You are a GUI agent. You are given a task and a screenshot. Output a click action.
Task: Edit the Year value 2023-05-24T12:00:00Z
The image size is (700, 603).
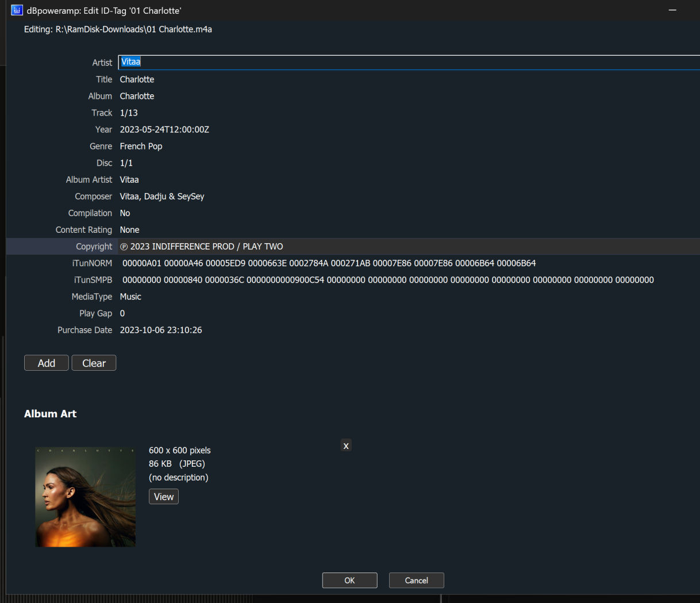[x=164, y=129]
